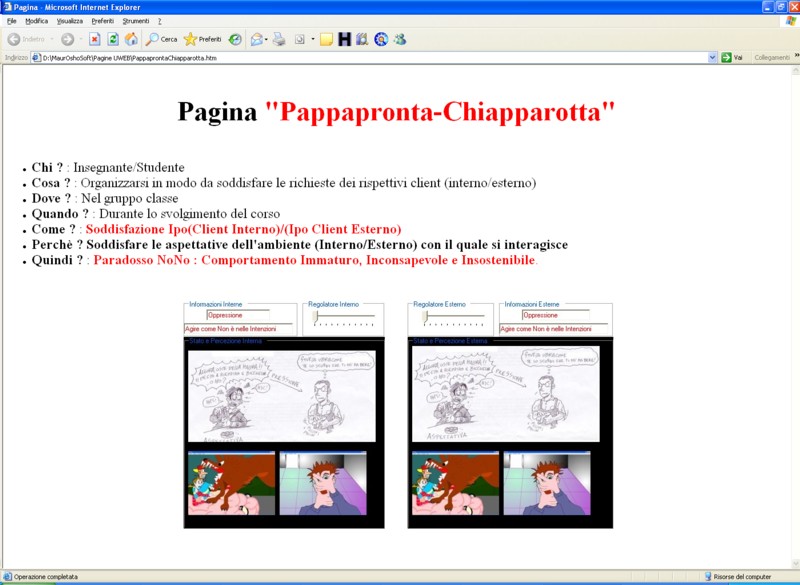Click the mail envelope icon

click(x=256, y=39)
